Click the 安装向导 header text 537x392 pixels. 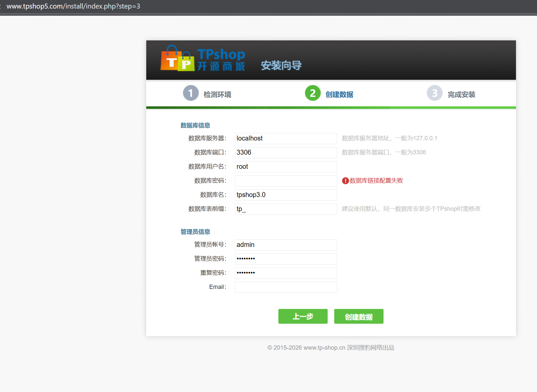[281, 65]
